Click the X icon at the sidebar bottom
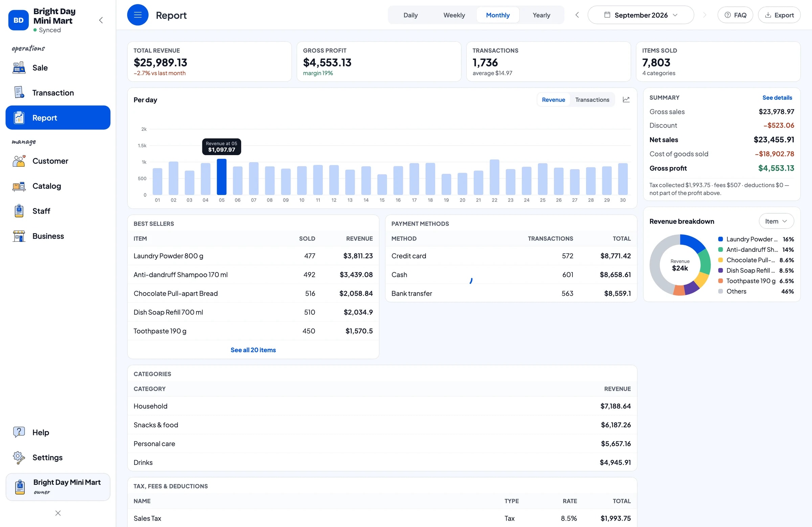The width and height of the screenshot is (812, 527). click(58, 513)
